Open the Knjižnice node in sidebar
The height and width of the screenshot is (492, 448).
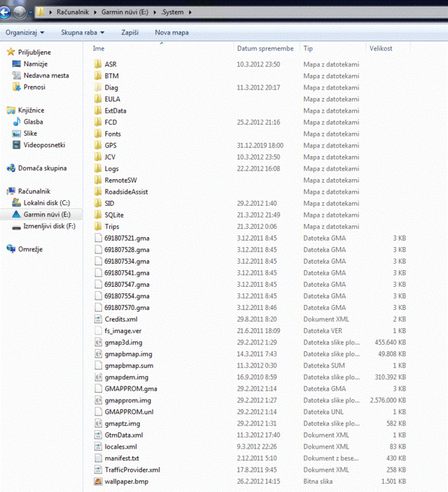point(31,110)
